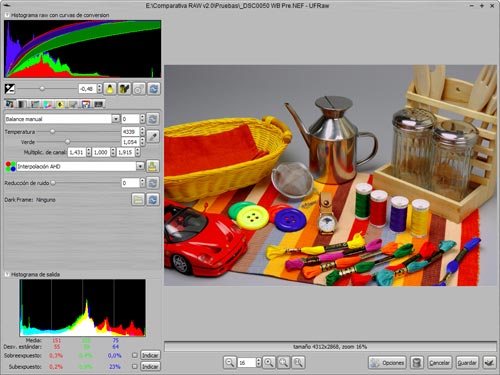Click the green channel multiplier field 1,000
The width and height of the screenshot is (500, 375).
[101, 152]
